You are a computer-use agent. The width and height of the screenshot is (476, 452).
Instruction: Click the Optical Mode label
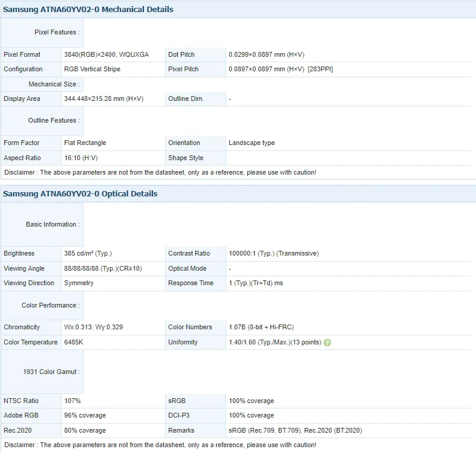coord(187,268)
